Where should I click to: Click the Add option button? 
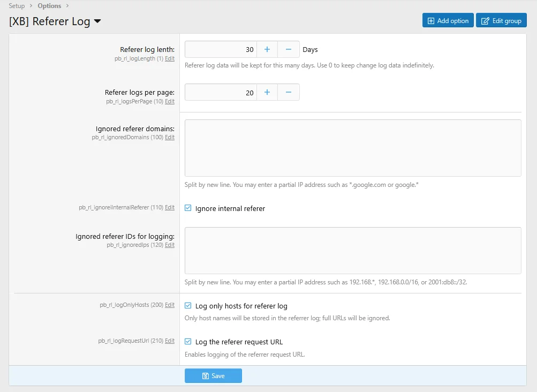point(448,21)
